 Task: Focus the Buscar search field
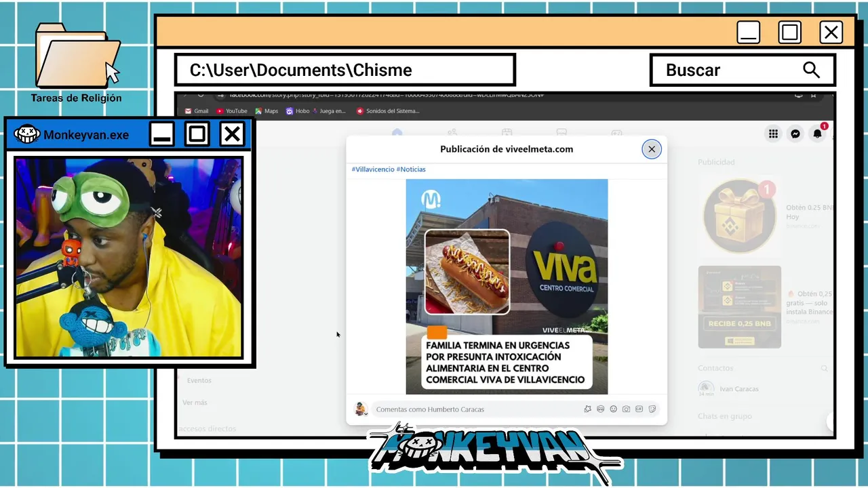(x=743, y=70)
